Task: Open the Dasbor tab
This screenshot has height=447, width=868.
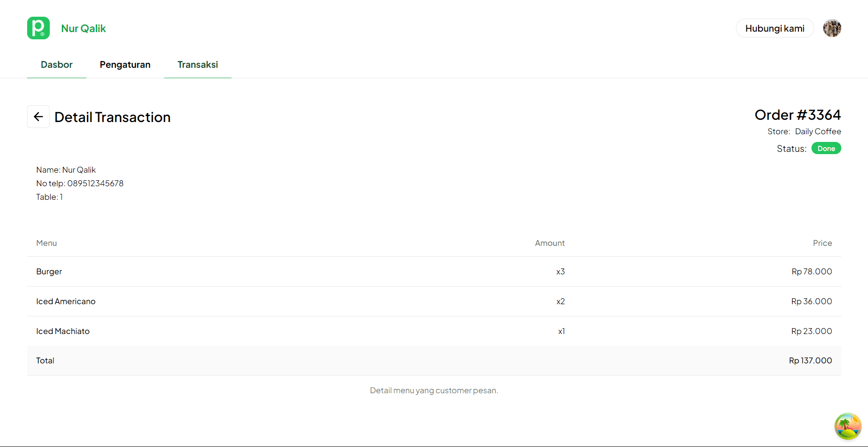Action: click(57, 65)
